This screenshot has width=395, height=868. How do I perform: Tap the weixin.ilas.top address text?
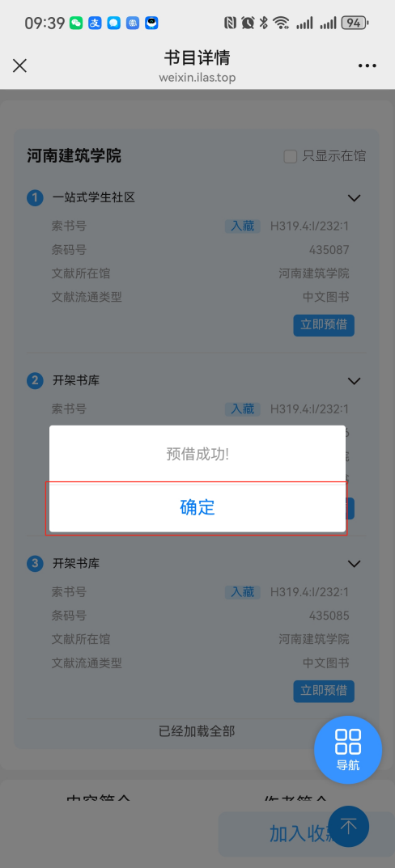coord(197,78)
